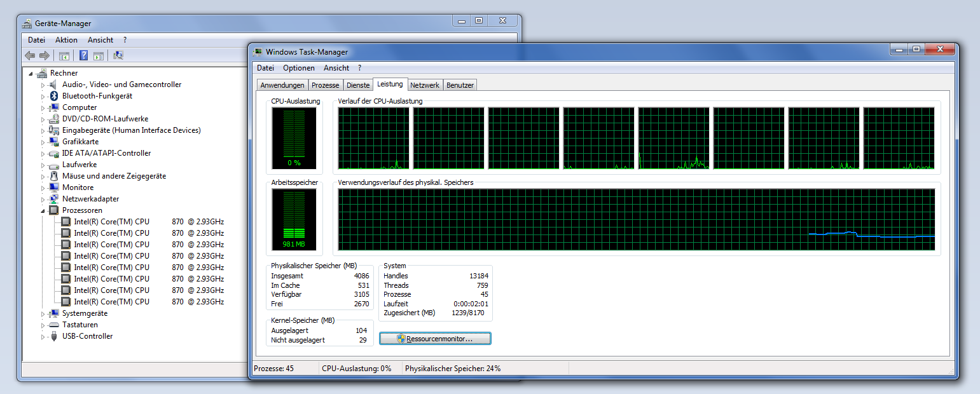
Task: Expand the DVD/CD-ROM-Laufwerke node
Action: coord(43,119)
